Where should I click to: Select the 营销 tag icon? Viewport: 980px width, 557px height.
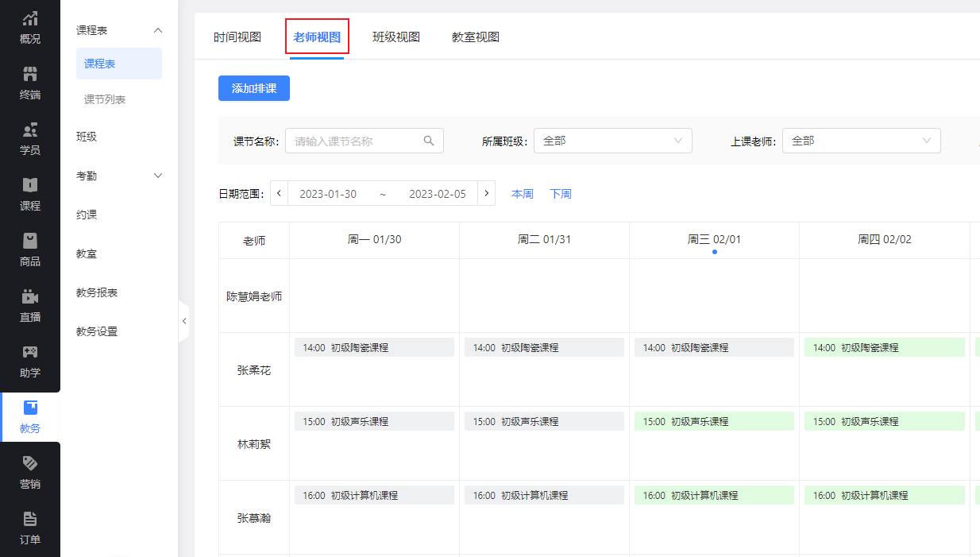pos(30,464)
